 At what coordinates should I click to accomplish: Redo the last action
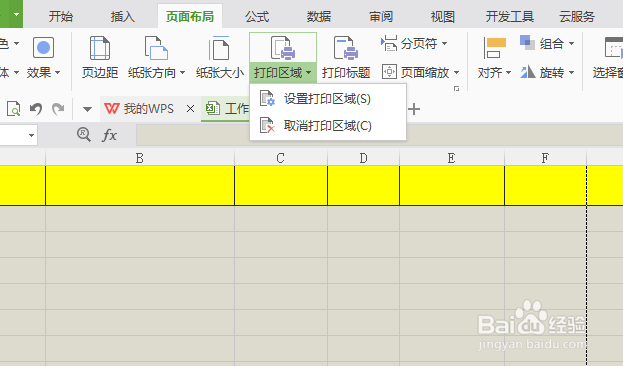(x=58, y=108)
